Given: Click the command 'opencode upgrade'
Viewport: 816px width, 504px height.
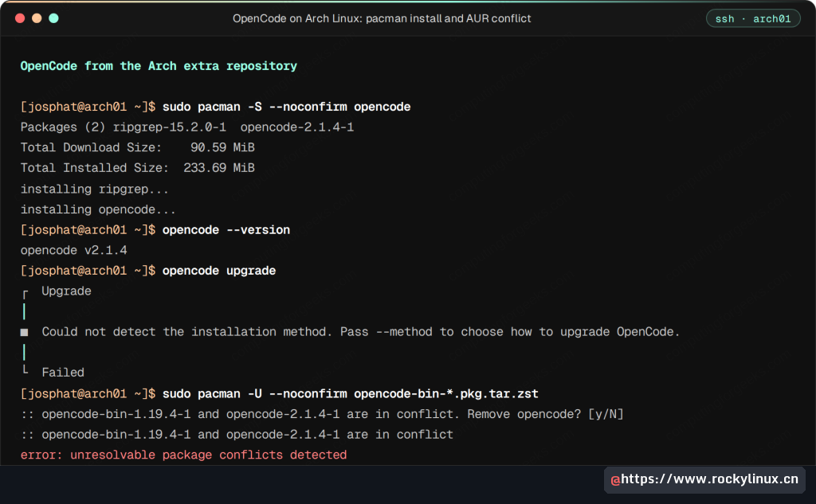Looking at the screenshot, I should click(218, 271).
